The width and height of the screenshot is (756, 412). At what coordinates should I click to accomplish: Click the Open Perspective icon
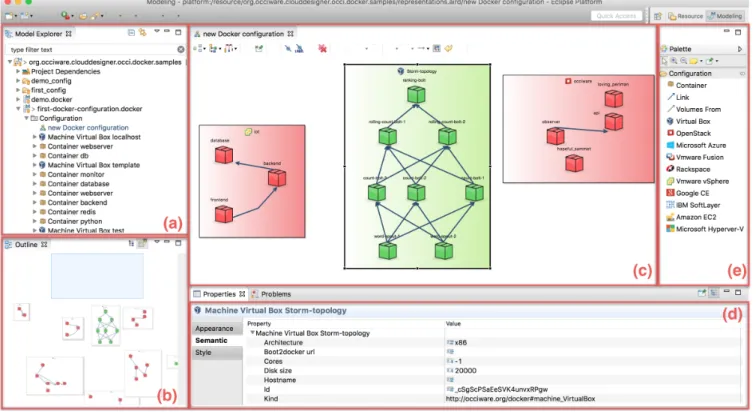658,16
